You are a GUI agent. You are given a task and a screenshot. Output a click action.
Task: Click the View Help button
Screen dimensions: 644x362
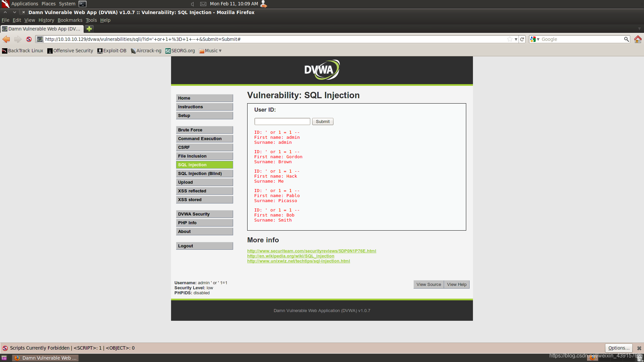[457, 285]
